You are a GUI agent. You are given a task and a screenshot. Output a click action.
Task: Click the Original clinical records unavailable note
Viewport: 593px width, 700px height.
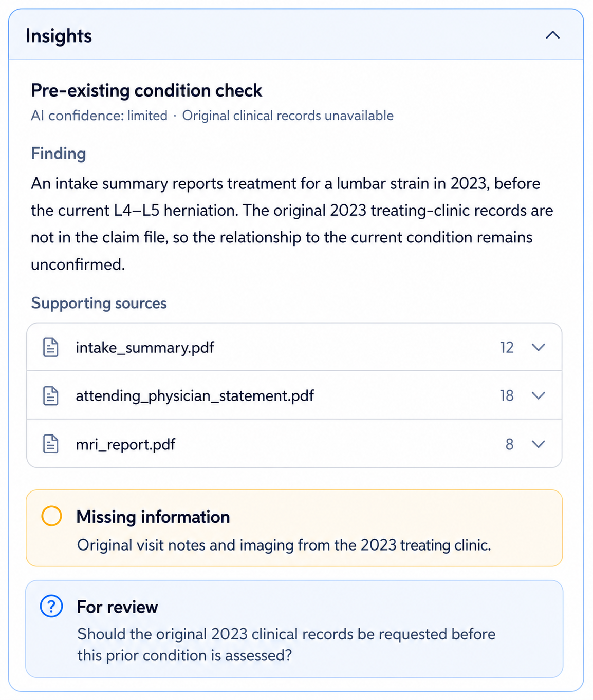[x=288, y=116]
